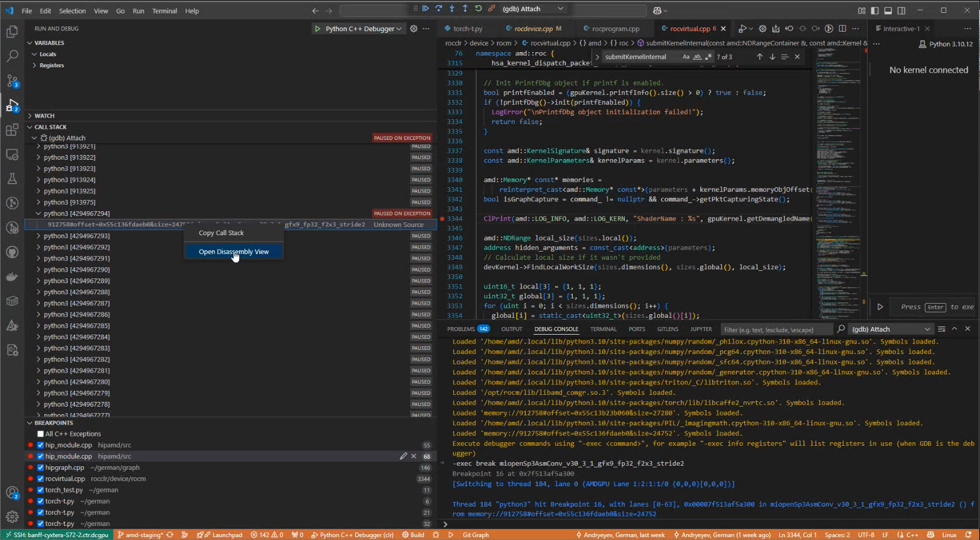980x540 pixels.
Task: Open the (gdb) Attach configuration dropdown
Action: tap(532, 8)
